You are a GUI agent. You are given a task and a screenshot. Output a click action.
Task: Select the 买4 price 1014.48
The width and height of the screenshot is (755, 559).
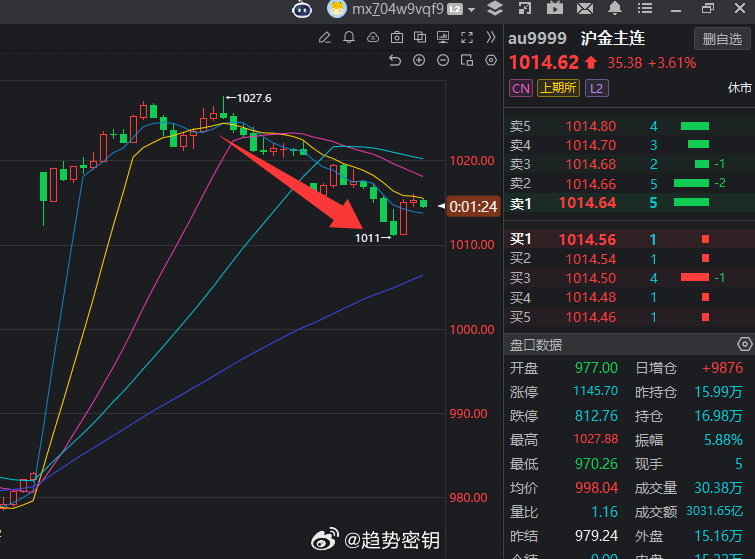click(591, 297)
